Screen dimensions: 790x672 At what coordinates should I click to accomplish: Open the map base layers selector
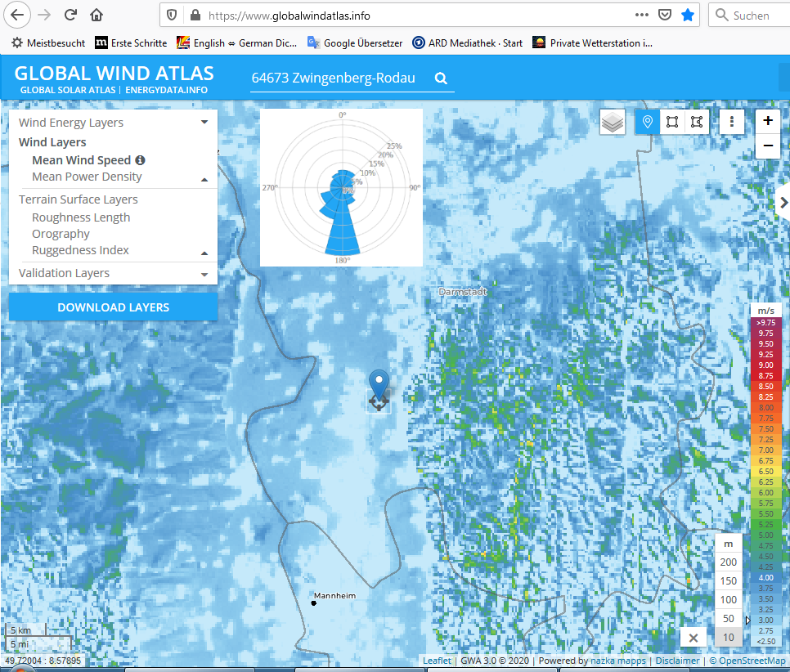[x=612, y=122]
